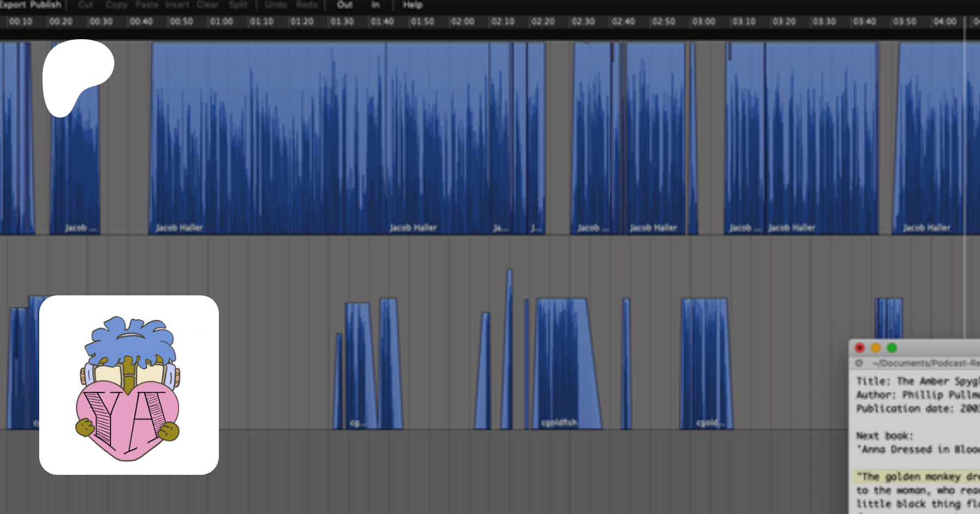Click the Cut toolbar command

(x=85, y=5)
